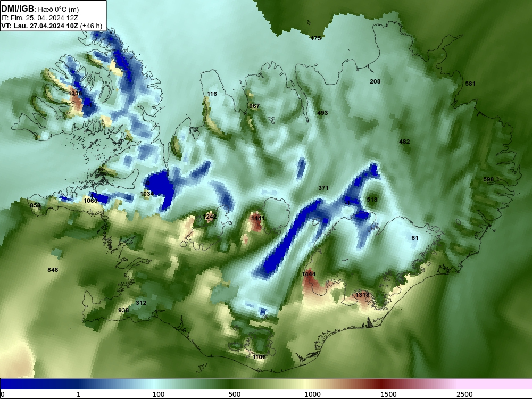Click the map value 518
The image size is (532, 399).
click(372, 199)
